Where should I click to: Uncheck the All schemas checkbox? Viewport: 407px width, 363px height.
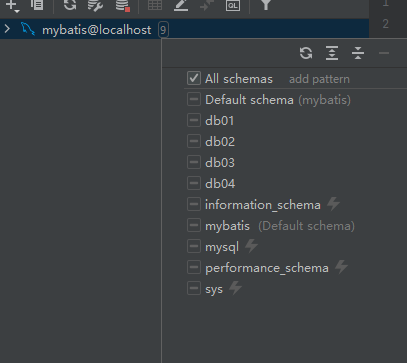click(x=194, y=78)
